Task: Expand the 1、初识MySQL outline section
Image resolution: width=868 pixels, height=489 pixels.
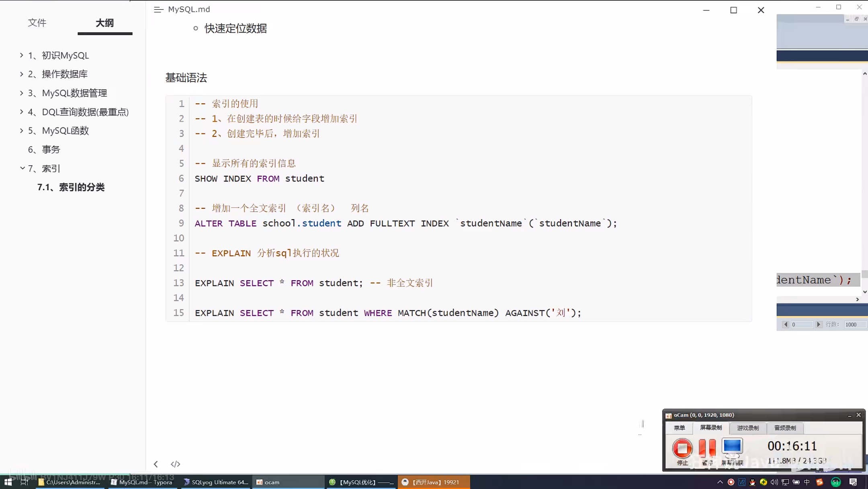Action: [22, 55]
